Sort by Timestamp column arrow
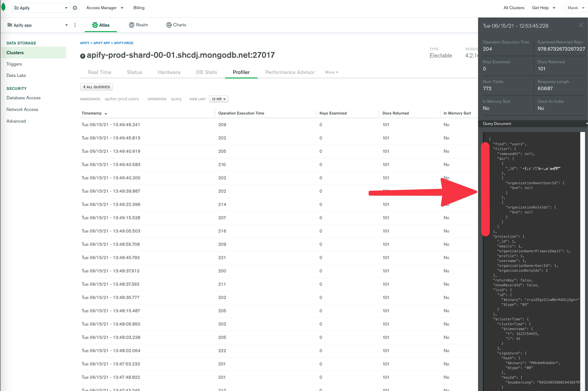This screenshot has width=588, height=391. [x=106, y=113]
